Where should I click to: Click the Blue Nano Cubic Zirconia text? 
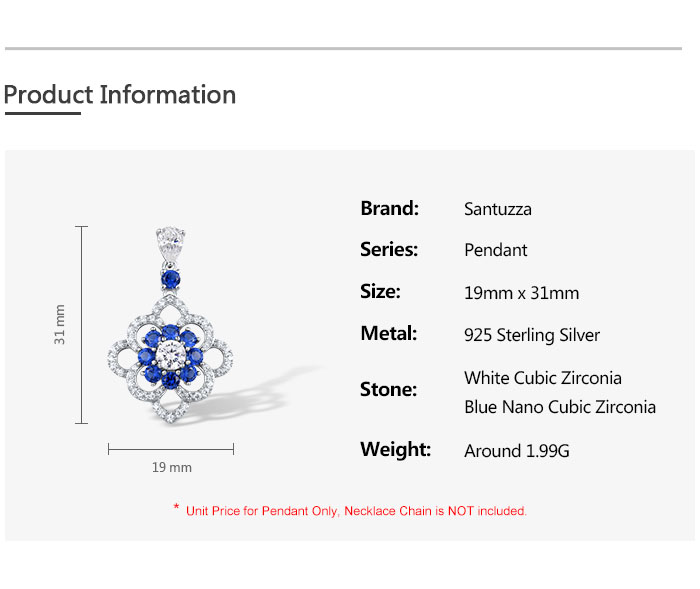coord(560,407)
